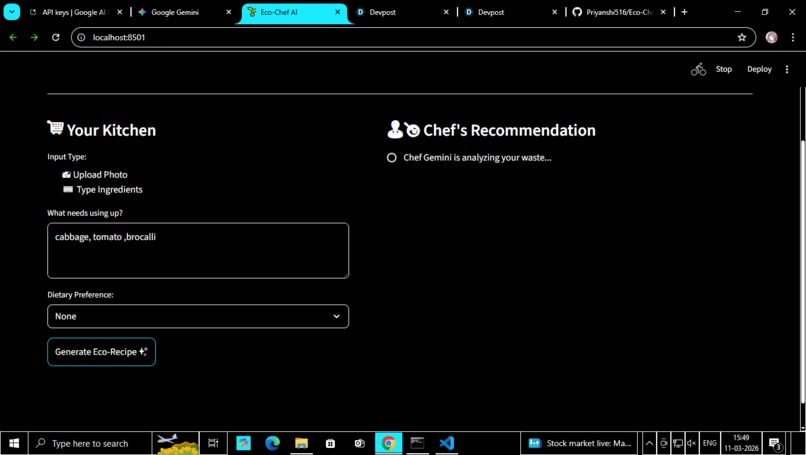Open File Explorer from the taskbar
This screenshot has height=455, width=806.
(x=301, y=443)
